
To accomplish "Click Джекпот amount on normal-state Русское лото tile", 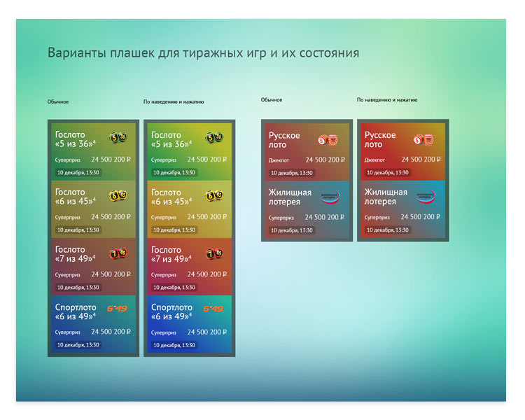I will click(325, 160).
